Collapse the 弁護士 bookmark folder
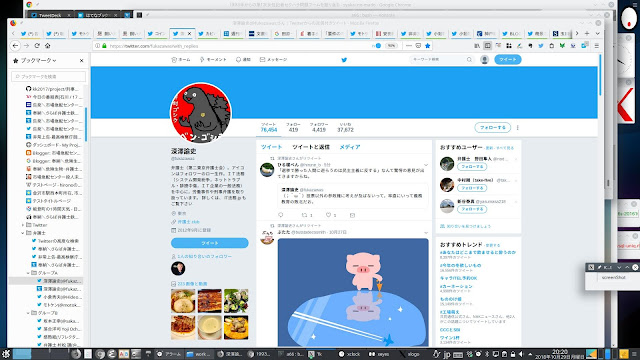640x360 pixels. coord(23,233)
